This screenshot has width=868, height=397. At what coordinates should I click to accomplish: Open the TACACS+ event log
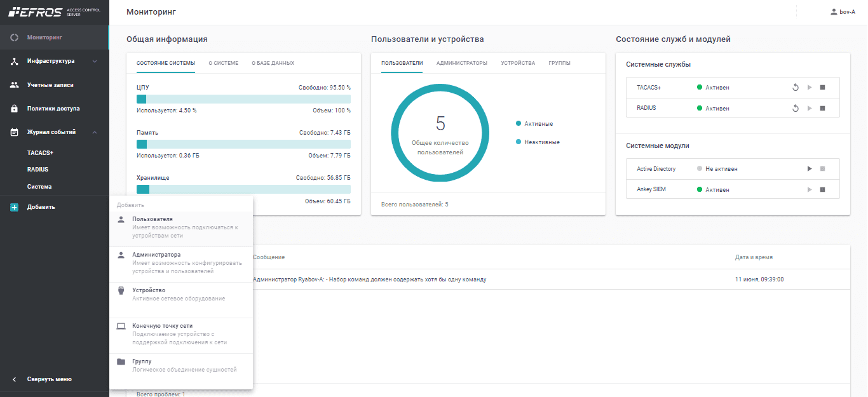[40, 153]
